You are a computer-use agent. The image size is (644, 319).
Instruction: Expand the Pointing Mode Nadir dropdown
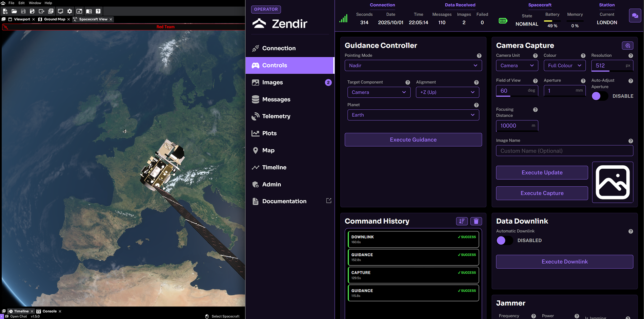click(x=413, y=65)
